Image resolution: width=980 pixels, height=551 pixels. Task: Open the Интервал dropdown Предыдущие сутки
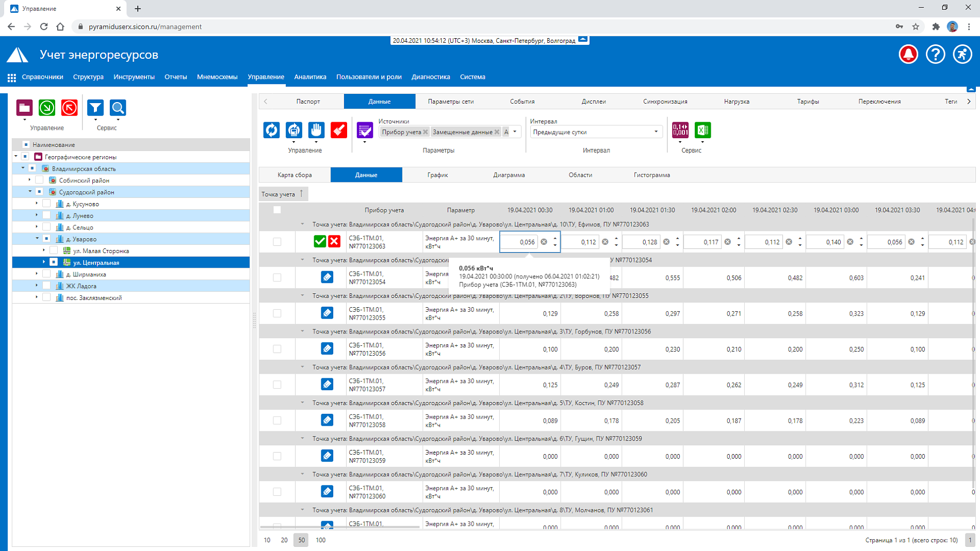tap(596, 132)
